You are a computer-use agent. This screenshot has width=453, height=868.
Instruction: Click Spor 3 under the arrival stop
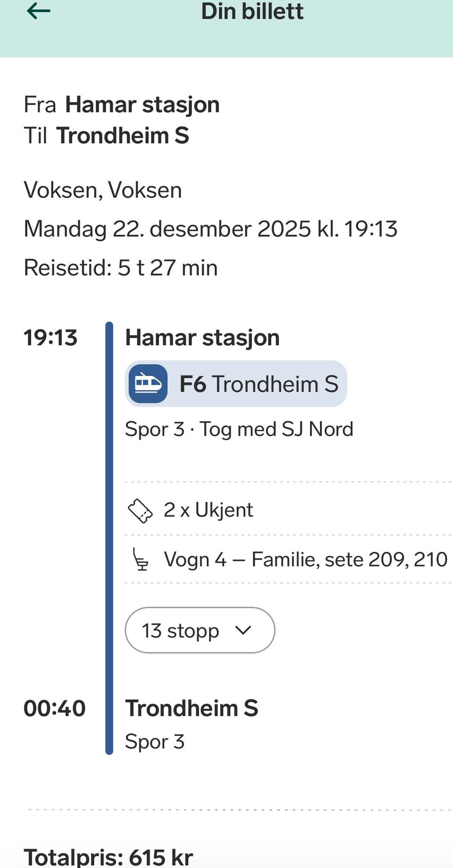(154, 742)
